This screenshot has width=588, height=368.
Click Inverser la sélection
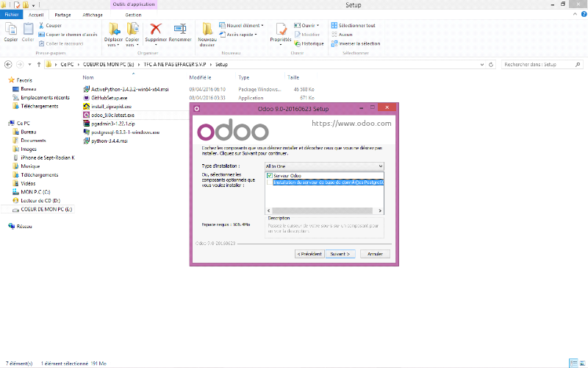[356, 43]
